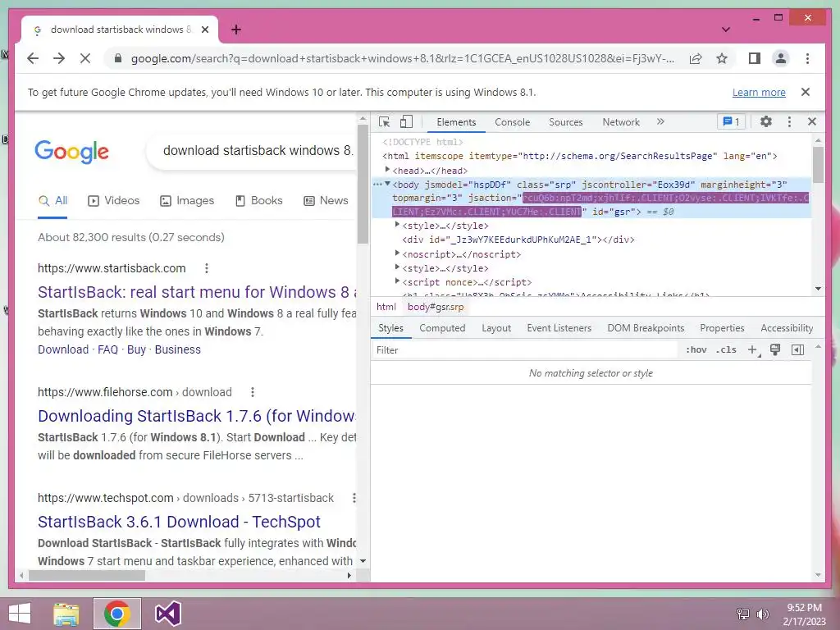Expand the first style node
The height and width of the screenshot is (630, 840).
pos(397,225)
